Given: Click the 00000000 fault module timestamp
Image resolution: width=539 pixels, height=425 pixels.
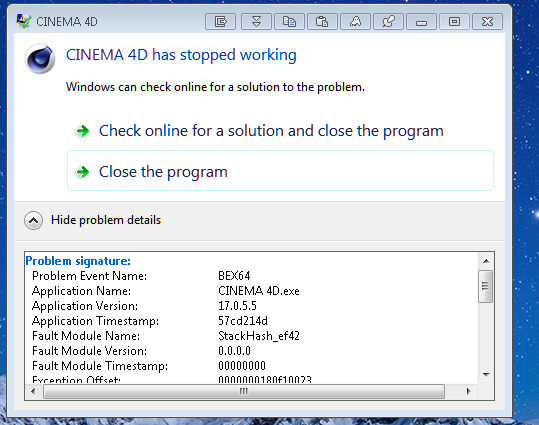Looking at the screenshot, I should pos(242,366).
